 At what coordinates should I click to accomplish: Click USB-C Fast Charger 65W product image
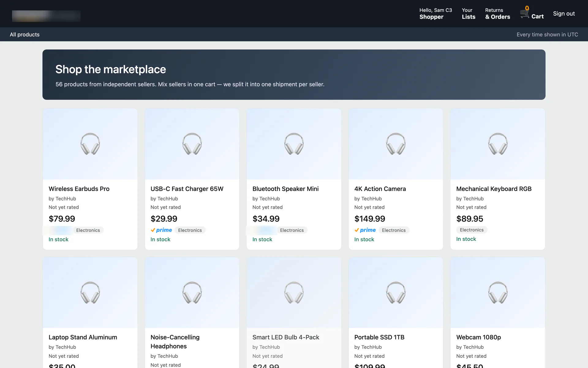[x=192, y=144]
